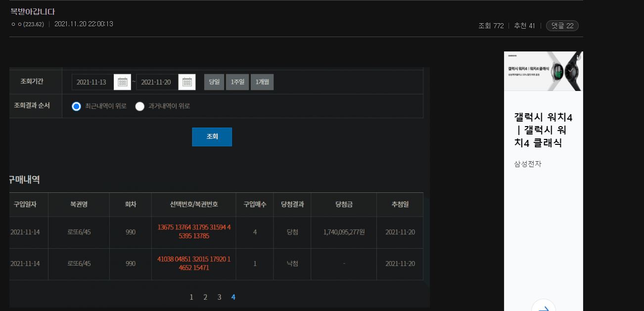Screen dimensions: 644x311
Task: Click the 낙첨 result cell
Action: pyautogui.click(x=292, y=264)
